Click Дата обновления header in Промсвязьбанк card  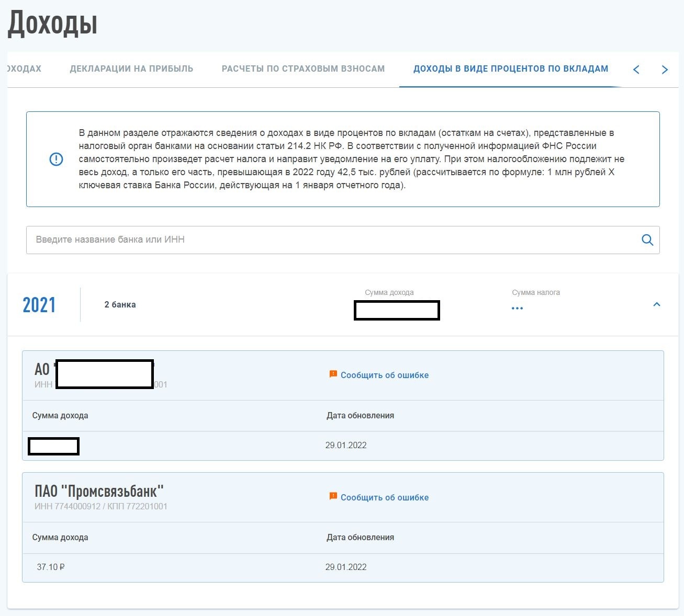(x=360, y=537)
